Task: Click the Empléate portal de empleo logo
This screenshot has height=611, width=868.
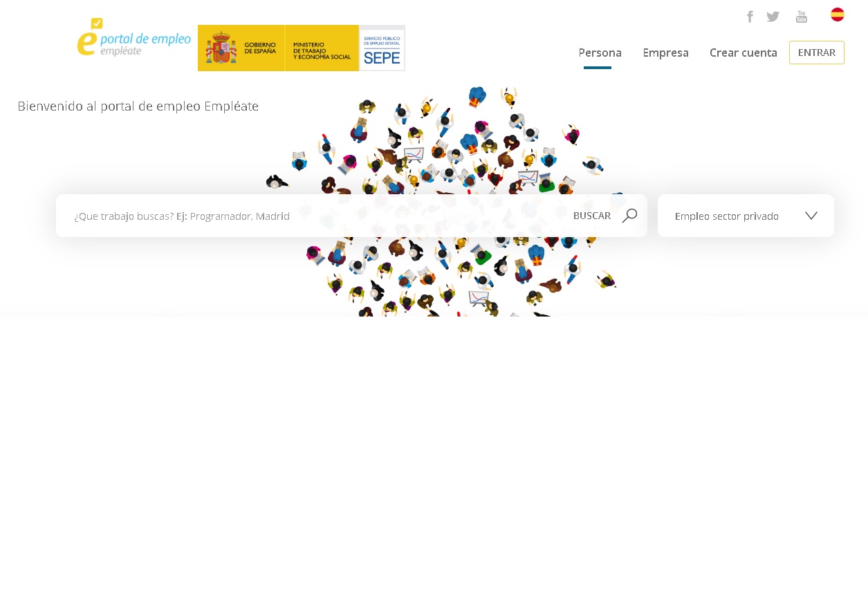Action: 134,38
